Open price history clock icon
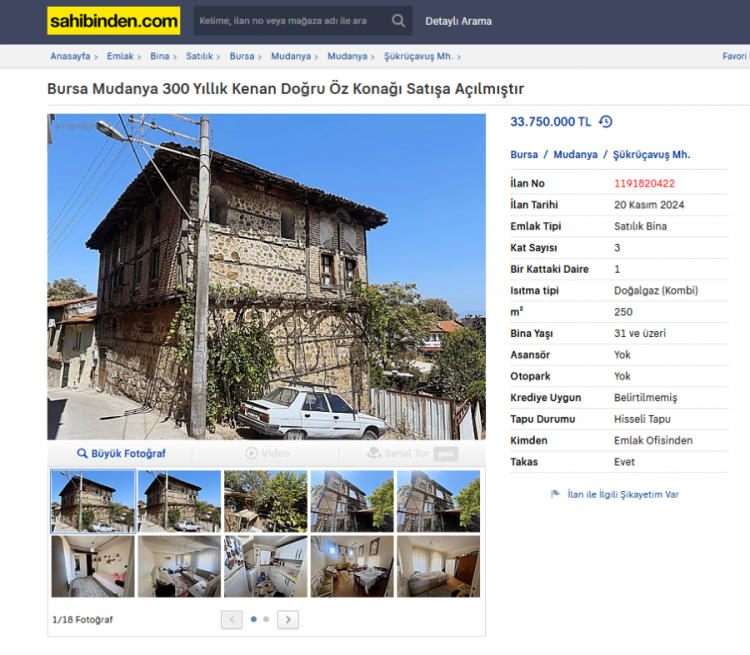This screenshot has height=655, width=750. click(605, 122)
